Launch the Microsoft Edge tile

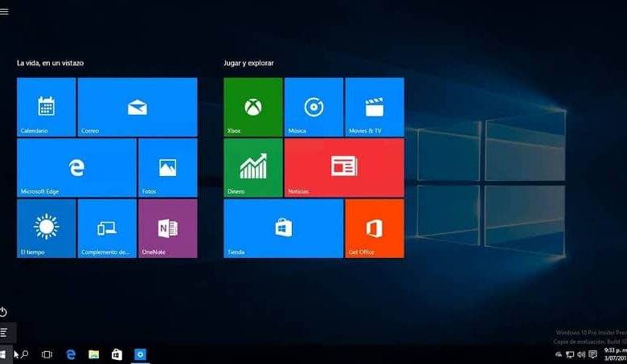(x=77, y=168)
